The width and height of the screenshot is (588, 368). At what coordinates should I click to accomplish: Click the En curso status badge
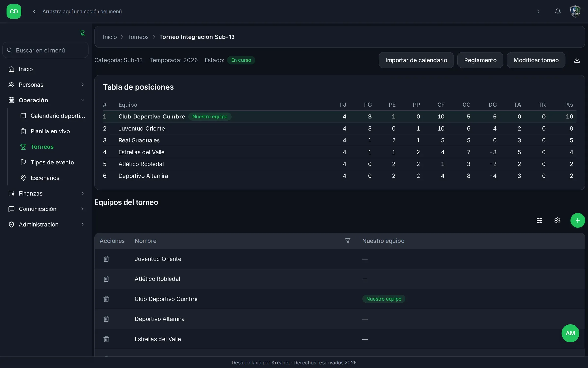coord(241,60)
